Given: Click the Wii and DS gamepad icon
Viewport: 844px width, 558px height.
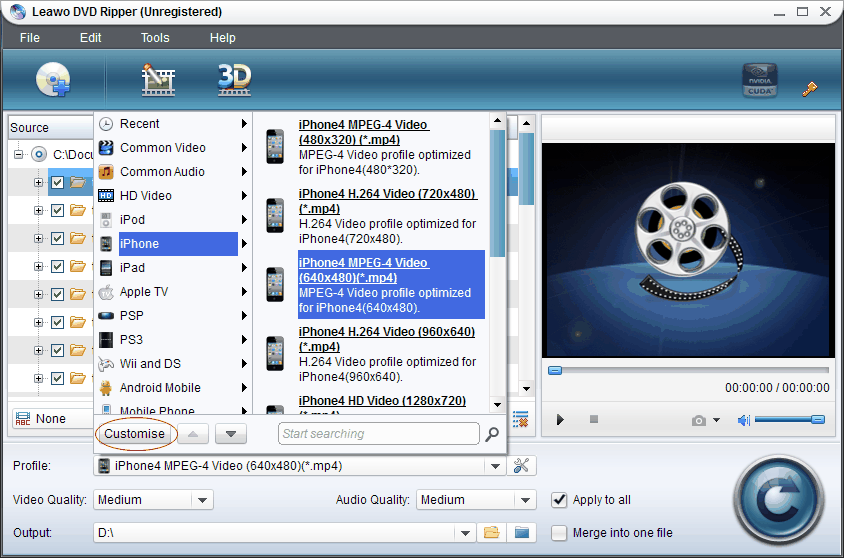Looking at the screenshot, I should 106,364.
